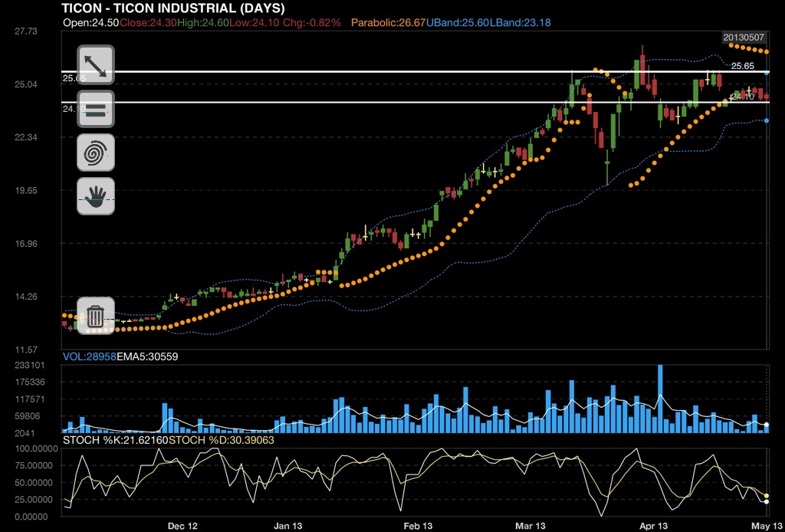Click the EMA5:30559 label
This screenshot has height=532, width=785.
click(147, 356)
